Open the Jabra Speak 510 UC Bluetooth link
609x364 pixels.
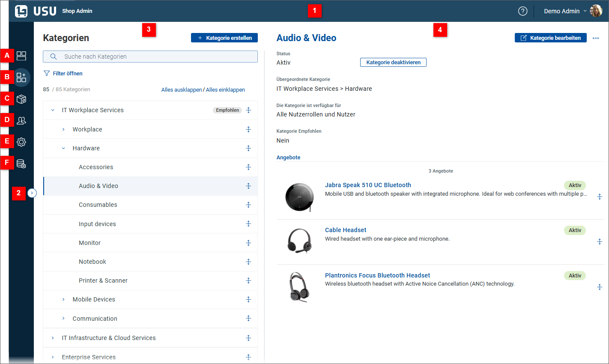(368, 185)
